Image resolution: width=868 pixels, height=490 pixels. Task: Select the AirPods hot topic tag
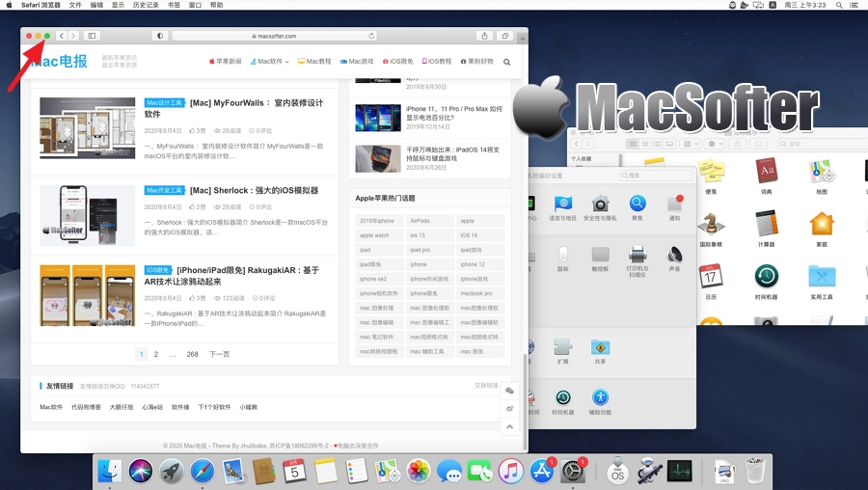coord(429,221)
